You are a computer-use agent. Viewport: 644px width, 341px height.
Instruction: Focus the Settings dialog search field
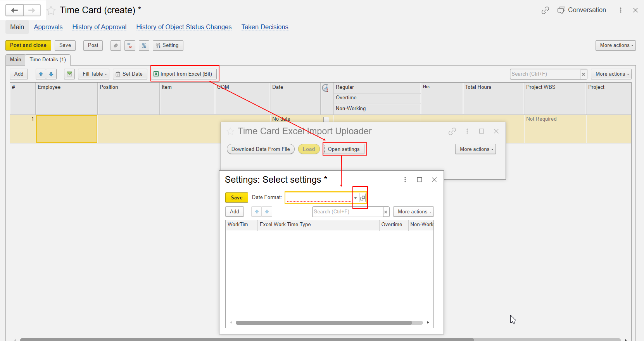pos(347,212)
